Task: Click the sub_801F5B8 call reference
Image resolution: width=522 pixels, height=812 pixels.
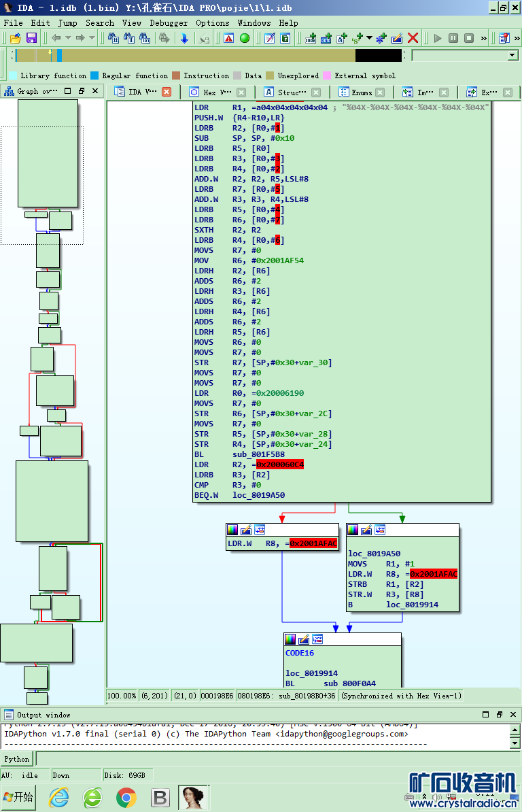Action: [x=258, y=454]
